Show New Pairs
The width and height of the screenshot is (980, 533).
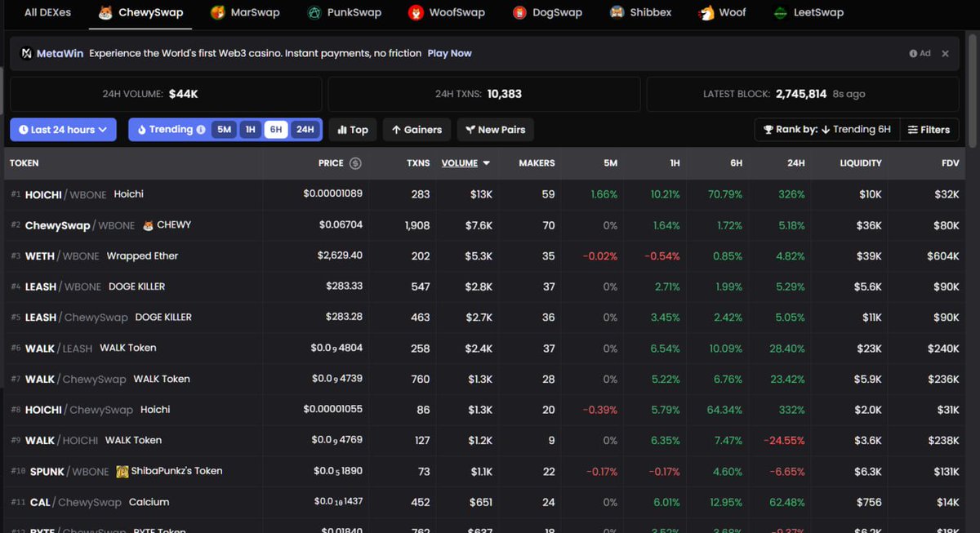pos(496,130)
